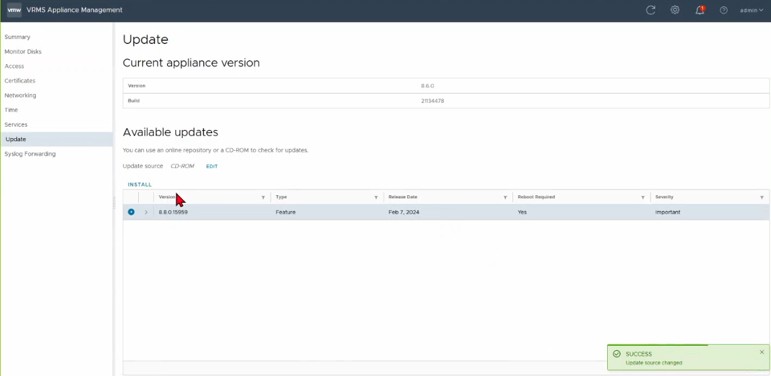Filter the Severity column

pos(762,197)
